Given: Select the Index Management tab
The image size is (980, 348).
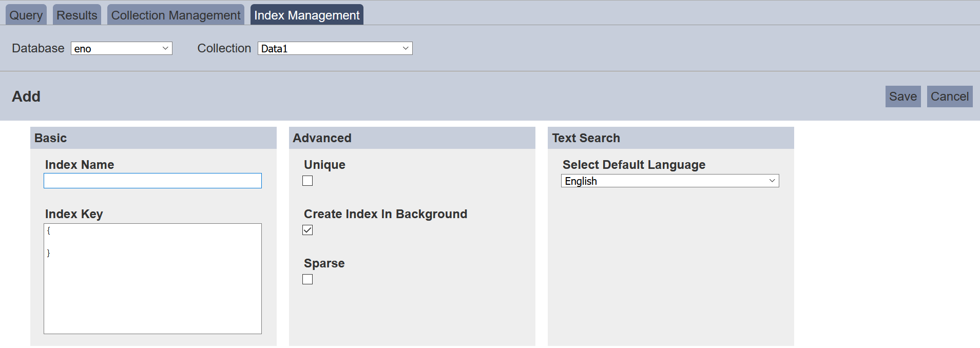Looking at the screenshot, I should 307,15.
